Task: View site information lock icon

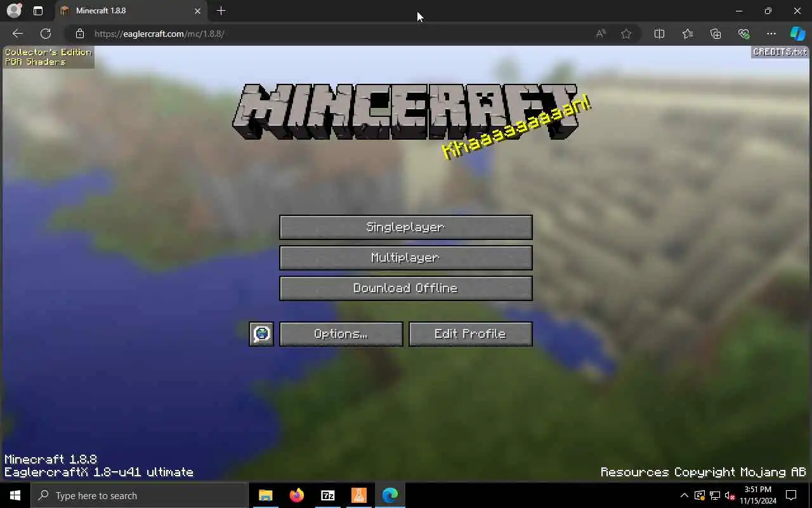Action: [x=79, y=34]
